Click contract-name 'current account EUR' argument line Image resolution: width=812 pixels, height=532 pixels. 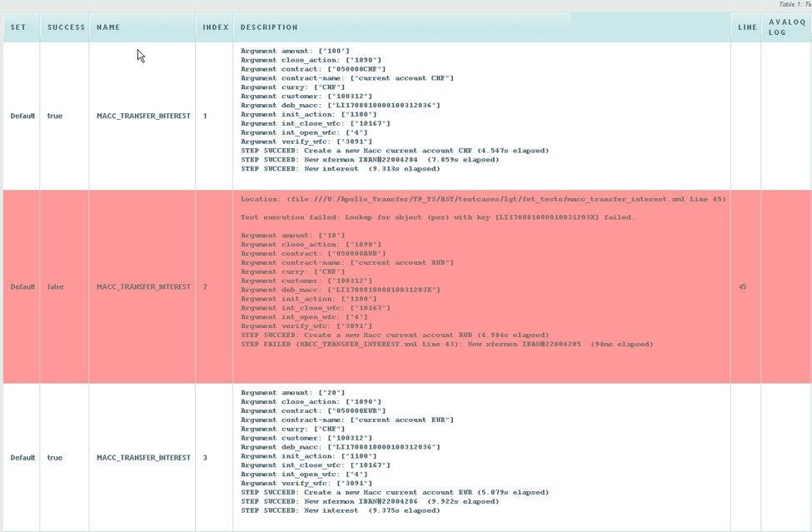(347, 420)
